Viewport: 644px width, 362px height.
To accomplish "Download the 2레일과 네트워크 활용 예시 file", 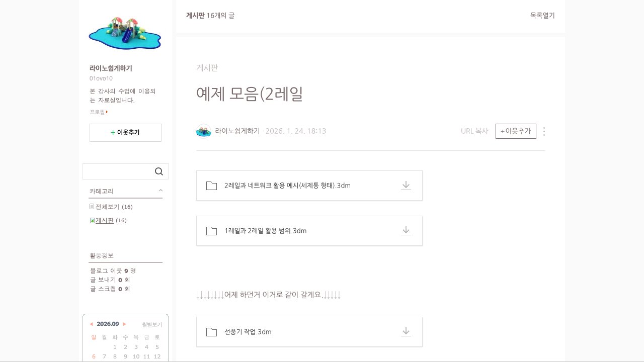I will click(406, 186).
